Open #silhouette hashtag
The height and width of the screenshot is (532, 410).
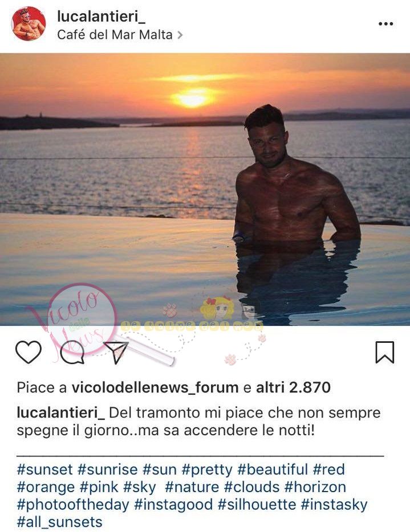tap(257, 505)
